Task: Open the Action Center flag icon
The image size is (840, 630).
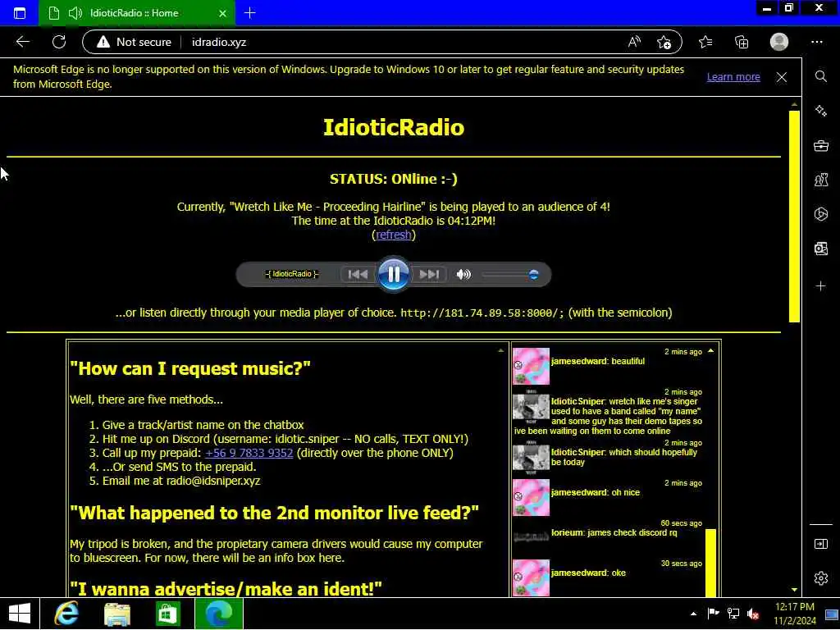Action: [x=713, y=614]
